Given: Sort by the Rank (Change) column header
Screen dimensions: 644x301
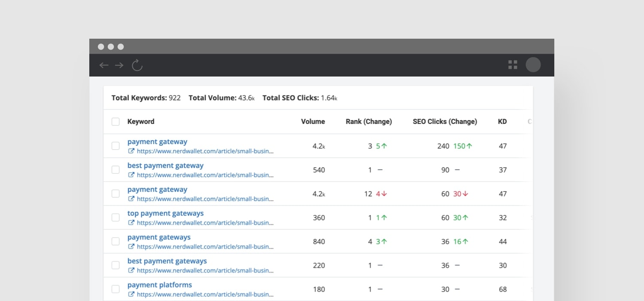Looking at the screenshot, I should [x=368, y=122].
